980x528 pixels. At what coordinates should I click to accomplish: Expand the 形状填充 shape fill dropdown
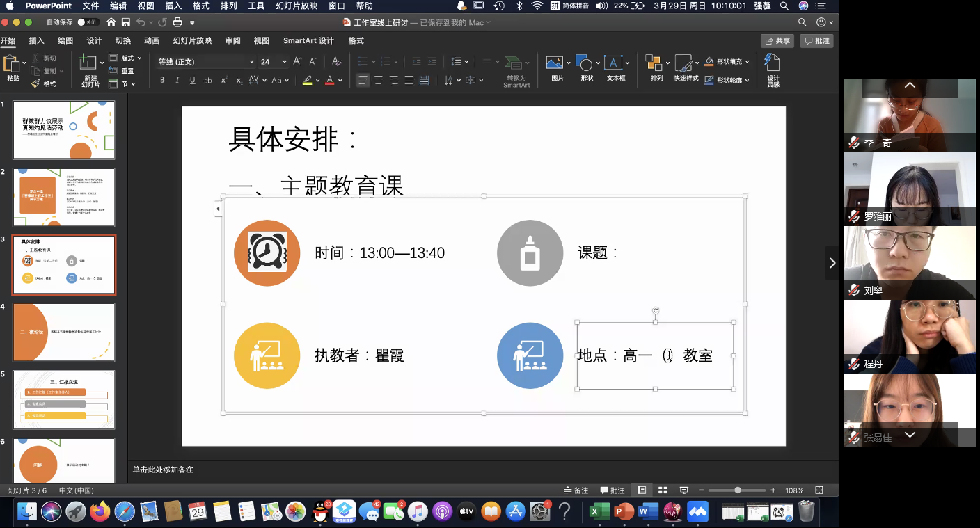tap(747, 61)
